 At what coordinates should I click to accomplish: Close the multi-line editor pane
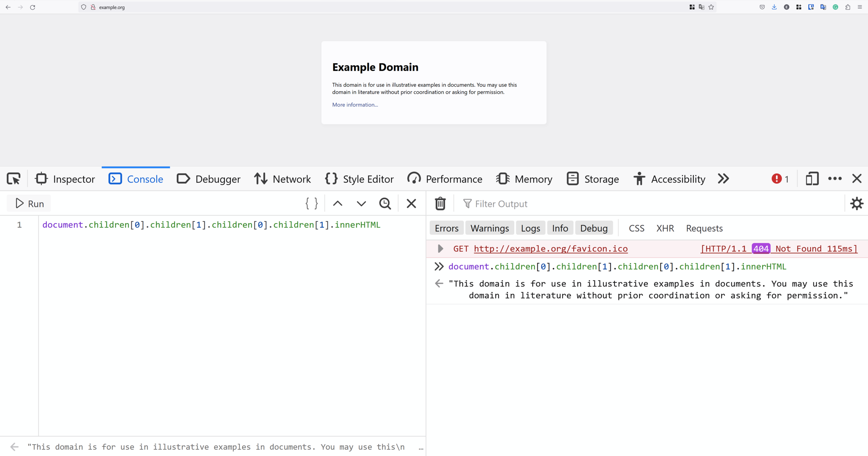411,204
